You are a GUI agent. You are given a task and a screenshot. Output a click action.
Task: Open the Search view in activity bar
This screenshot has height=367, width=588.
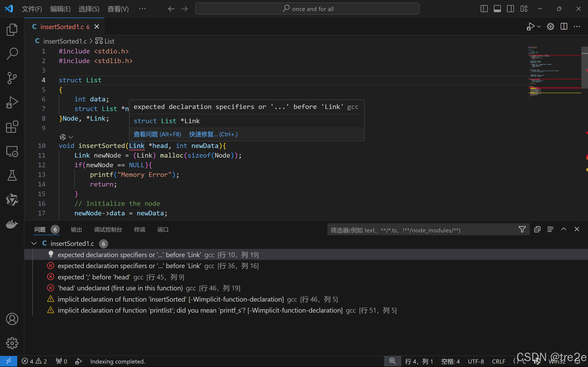pyautogui.click(x=12, y=54)
